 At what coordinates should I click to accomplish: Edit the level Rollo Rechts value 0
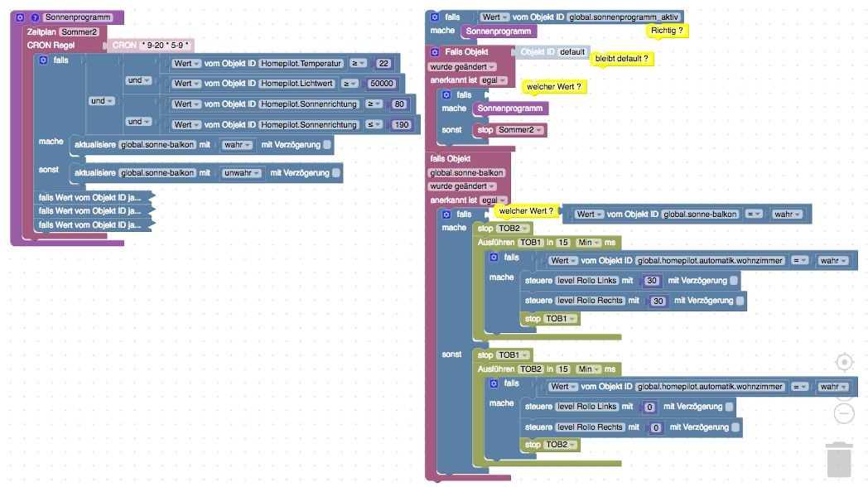[x=655, y=428]
